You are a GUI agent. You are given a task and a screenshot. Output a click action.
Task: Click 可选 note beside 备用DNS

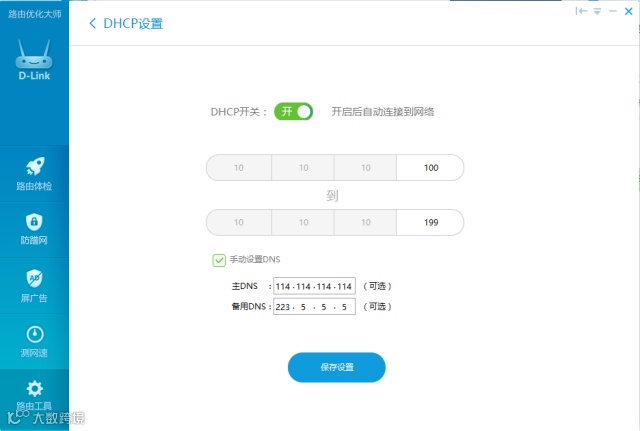(x=377, y=307)
